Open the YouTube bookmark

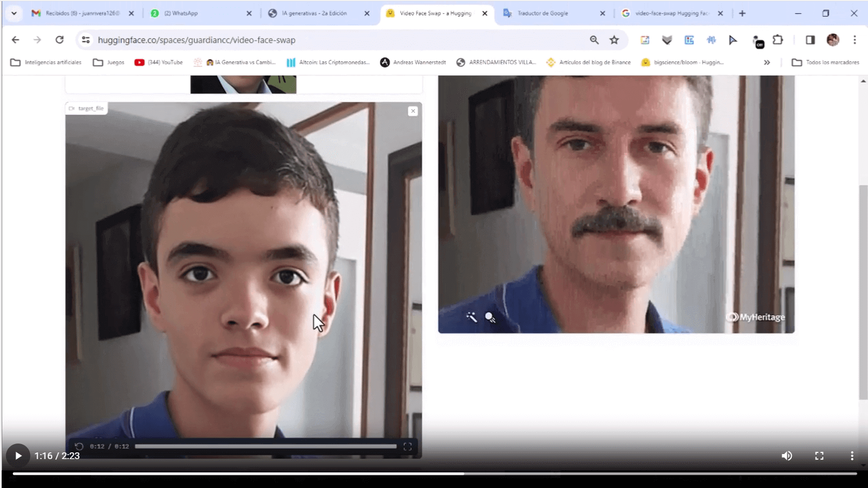159,62
